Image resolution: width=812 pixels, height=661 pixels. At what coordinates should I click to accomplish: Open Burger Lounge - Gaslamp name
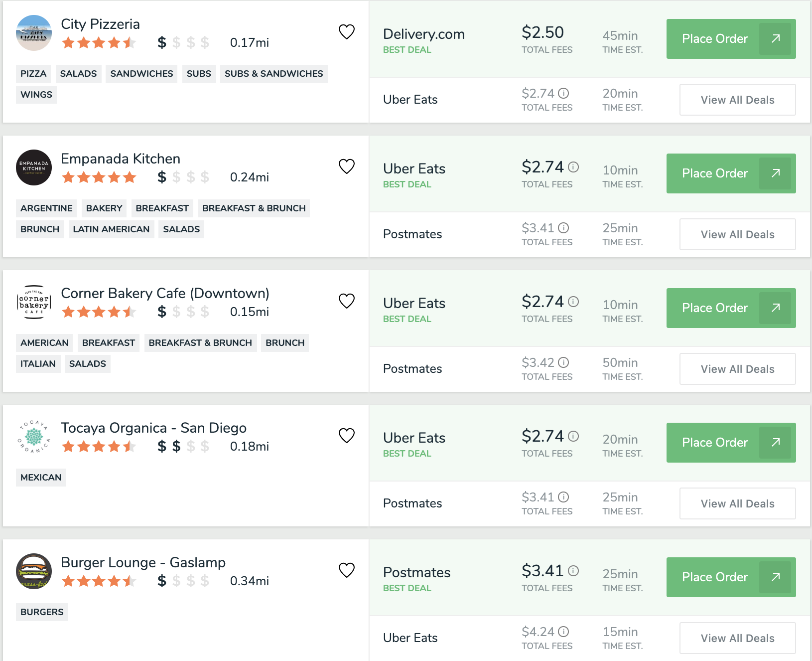(x=143, y=563)
